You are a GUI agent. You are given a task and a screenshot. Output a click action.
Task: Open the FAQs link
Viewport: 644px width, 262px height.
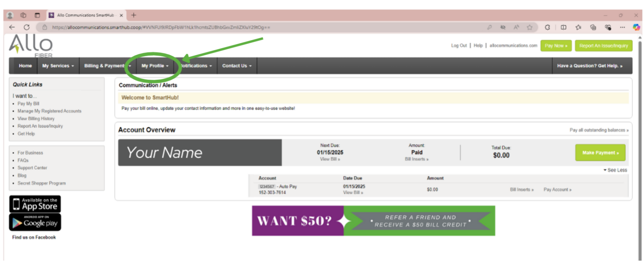(23, 161)
